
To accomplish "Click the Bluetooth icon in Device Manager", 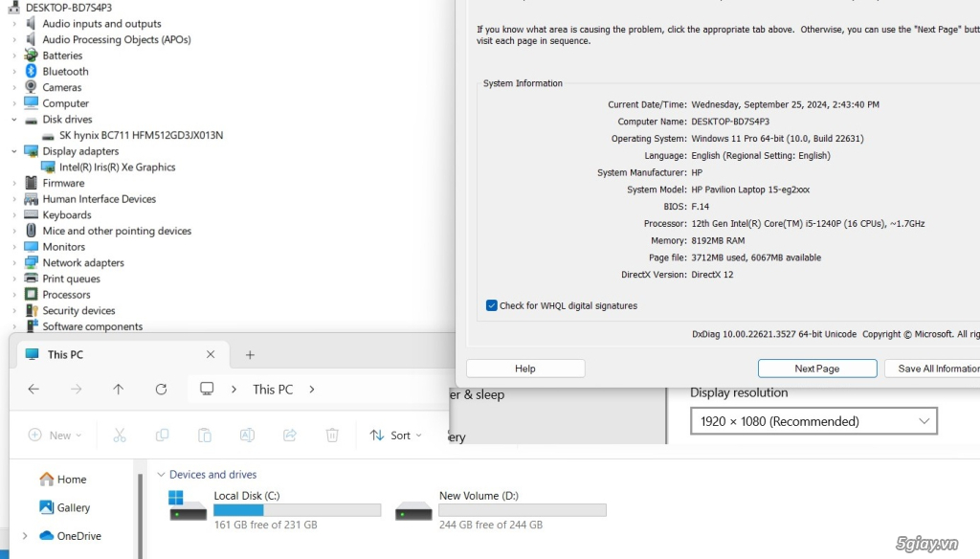I will [x=31, y=71].
